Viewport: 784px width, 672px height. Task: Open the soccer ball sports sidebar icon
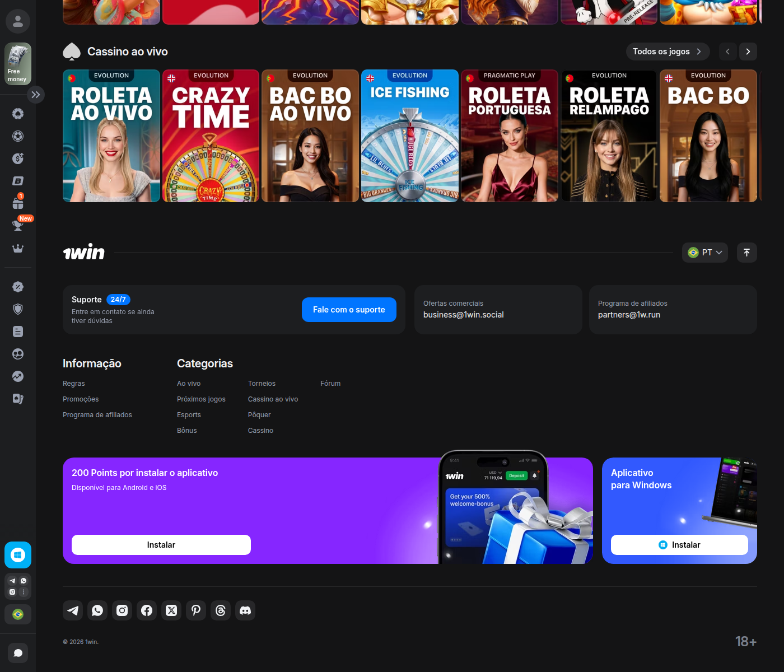coord(18,136)
